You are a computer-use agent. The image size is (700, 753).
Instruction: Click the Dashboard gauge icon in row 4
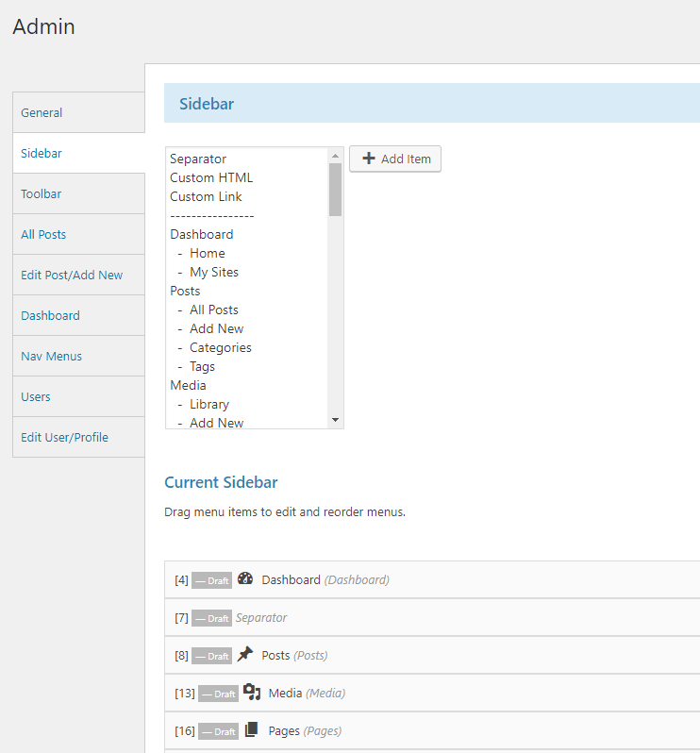coord(245,578)
